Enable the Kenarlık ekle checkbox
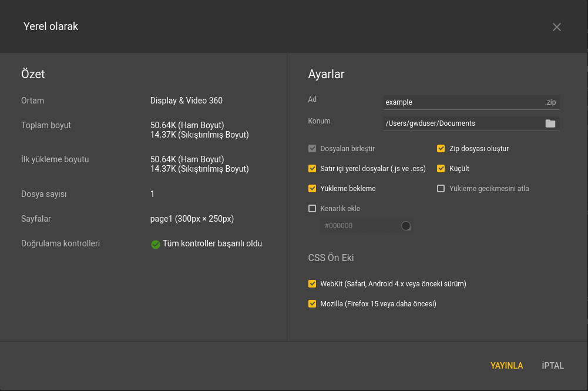Screen dimensions: 588x391 click(x=313, y=209)
